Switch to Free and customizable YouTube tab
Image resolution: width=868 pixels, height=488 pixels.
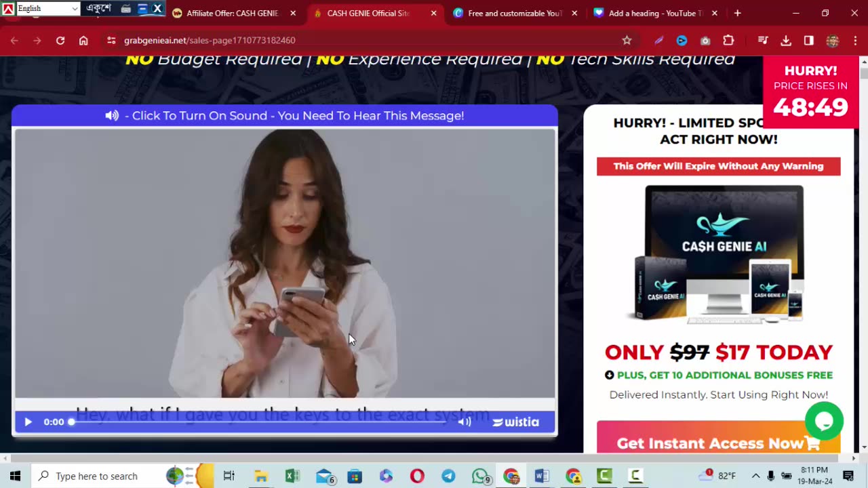click(515, 13)
